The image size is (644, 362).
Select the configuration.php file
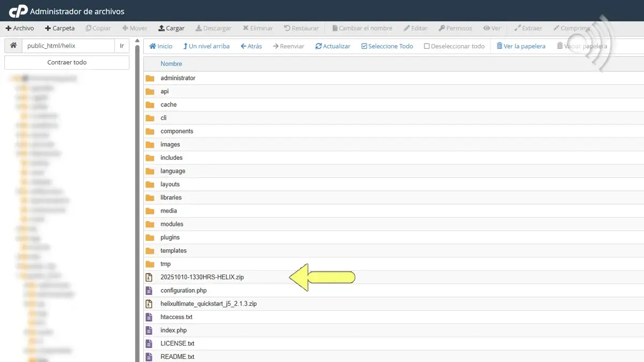183,291
